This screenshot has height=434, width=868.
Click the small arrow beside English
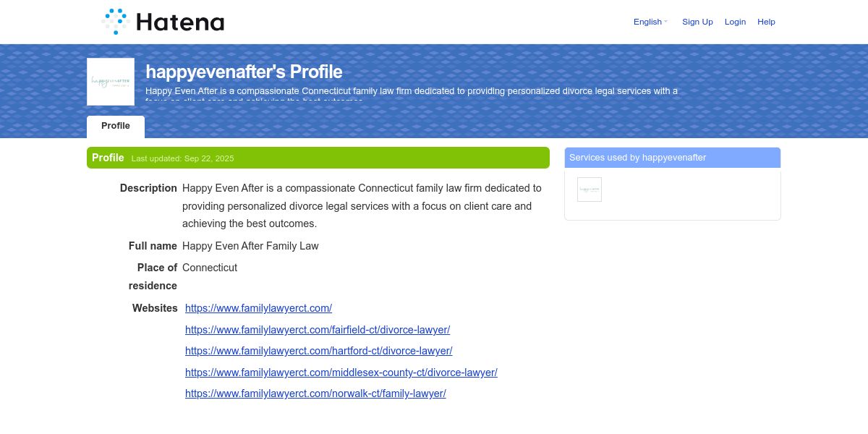(x=666, y=22)
